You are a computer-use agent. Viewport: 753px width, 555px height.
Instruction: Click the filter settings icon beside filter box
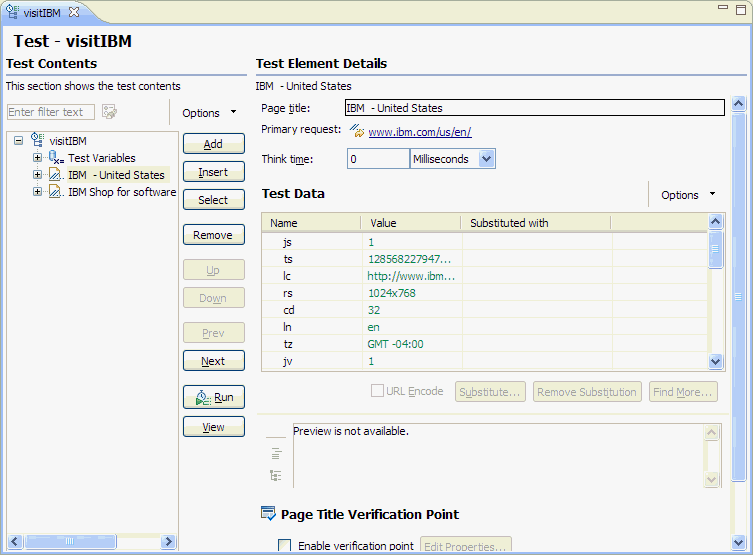tap(109, 112)
